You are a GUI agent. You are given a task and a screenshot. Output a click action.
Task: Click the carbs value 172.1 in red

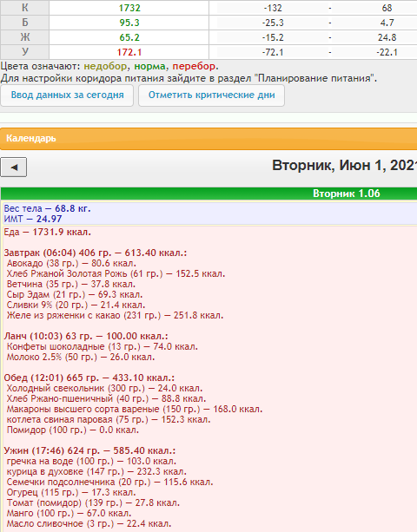pyautogui.click(x=129, y=52)
